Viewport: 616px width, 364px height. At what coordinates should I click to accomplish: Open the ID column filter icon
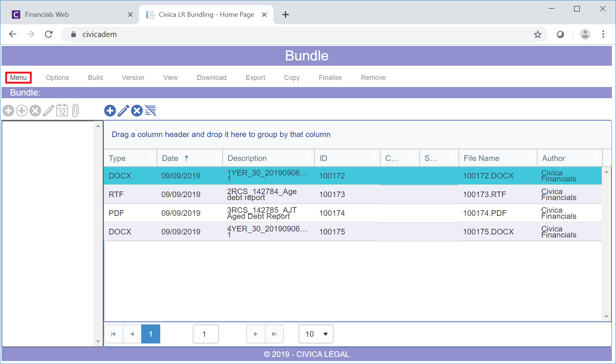pos(374,158)
